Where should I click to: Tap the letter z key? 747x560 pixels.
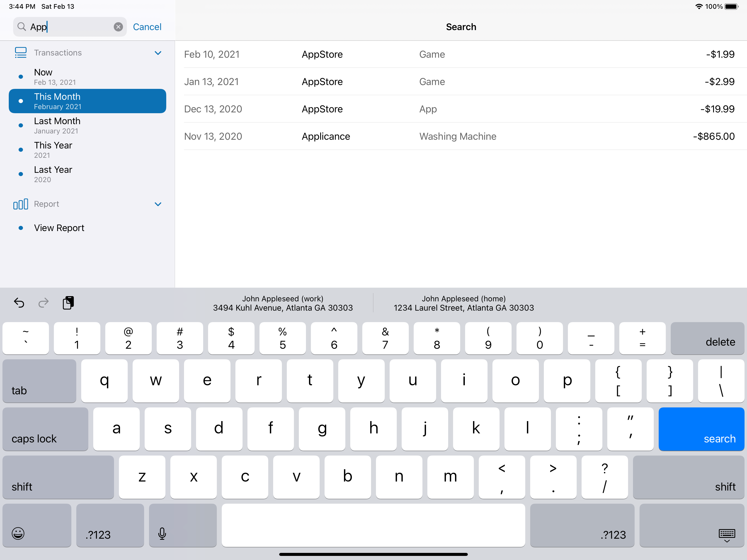point(142,477)
